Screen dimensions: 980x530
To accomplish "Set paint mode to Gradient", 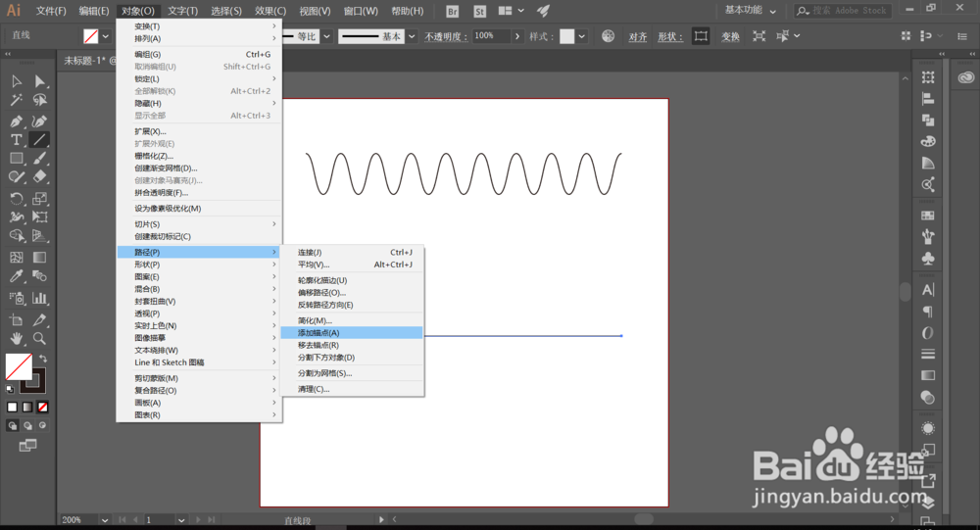I will [27, 407].
